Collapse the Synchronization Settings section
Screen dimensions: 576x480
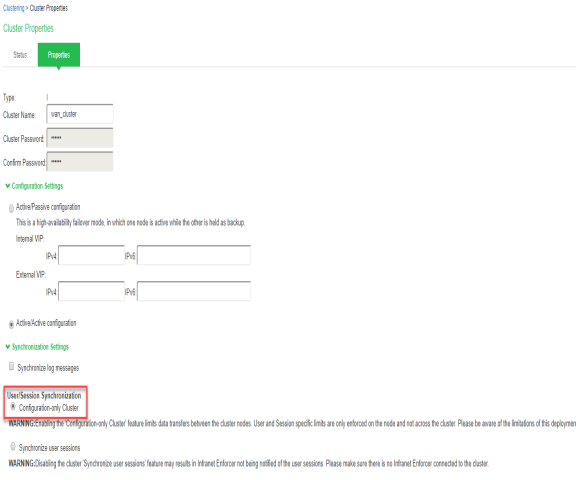coord(40,347)
